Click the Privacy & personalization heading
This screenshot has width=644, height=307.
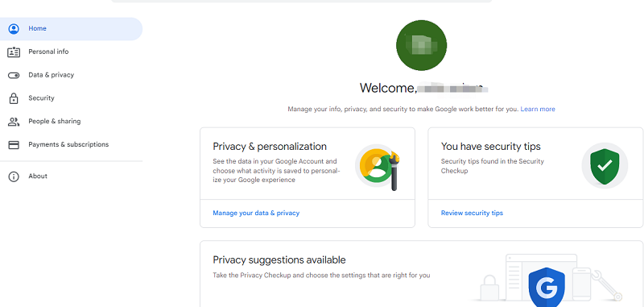(x=270, y=147)
